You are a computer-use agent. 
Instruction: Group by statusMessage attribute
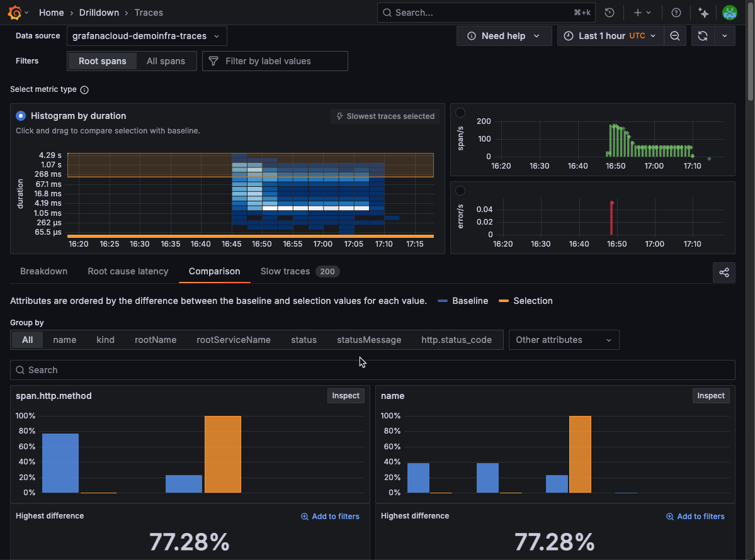[x=369, y=340]
